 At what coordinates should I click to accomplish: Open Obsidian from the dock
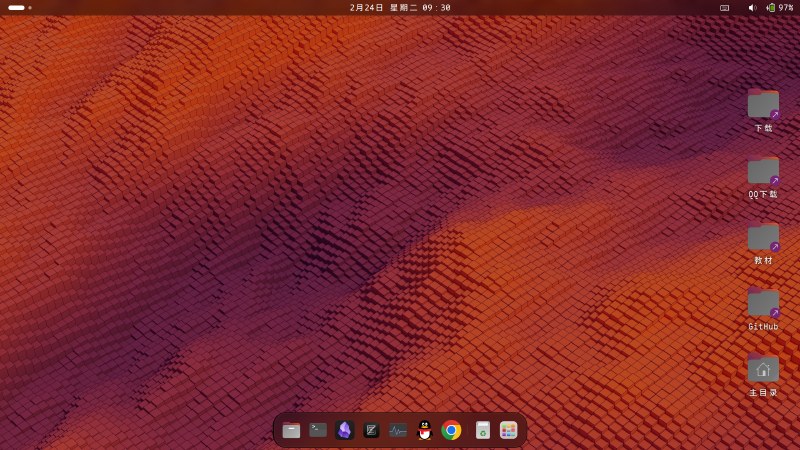(x=344, y=430)
